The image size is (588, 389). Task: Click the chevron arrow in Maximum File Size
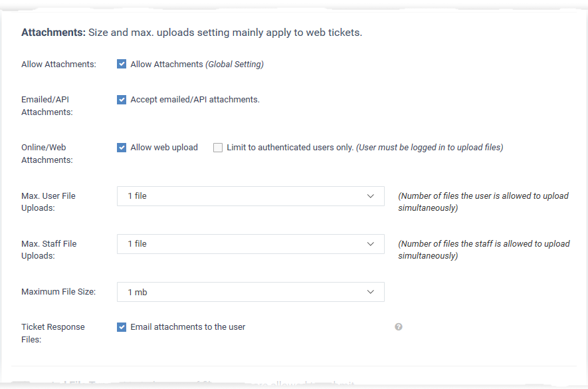click(371, 292)
